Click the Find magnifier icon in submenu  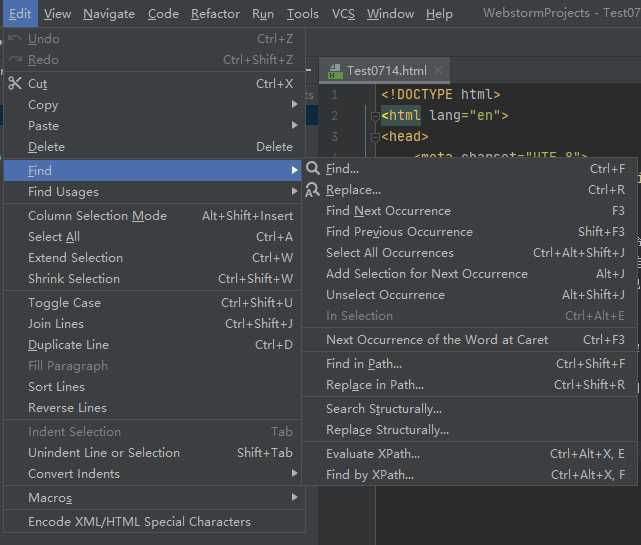313,168
